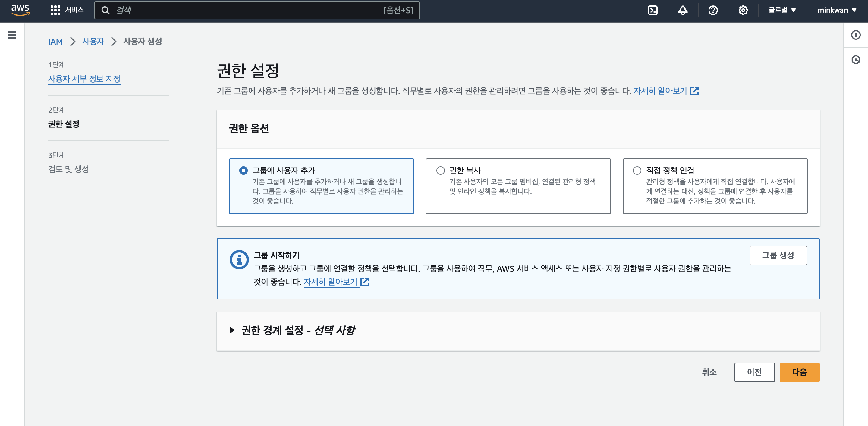
Task: Open the settings gear icon
Action: tap(743, 10)
